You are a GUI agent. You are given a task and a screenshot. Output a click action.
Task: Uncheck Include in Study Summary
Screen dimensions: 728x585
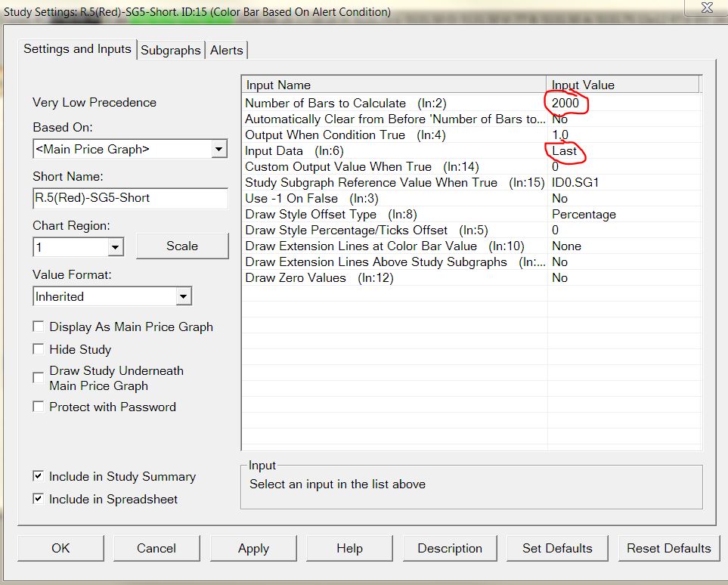click(x=39, y=476)
